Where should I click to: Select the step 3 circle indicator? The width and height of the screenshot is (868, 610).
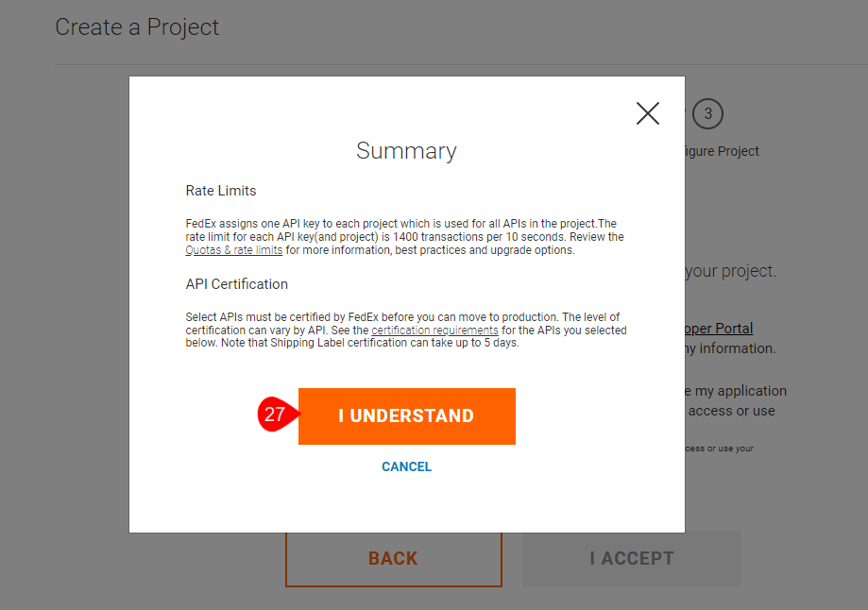click(707, 114)
